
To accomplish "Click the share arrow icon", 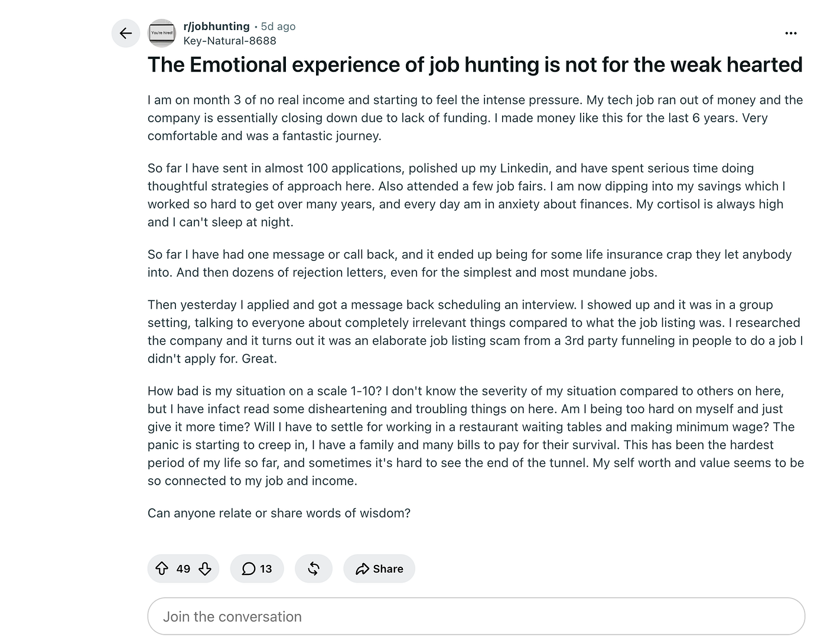I will (362, 568).
